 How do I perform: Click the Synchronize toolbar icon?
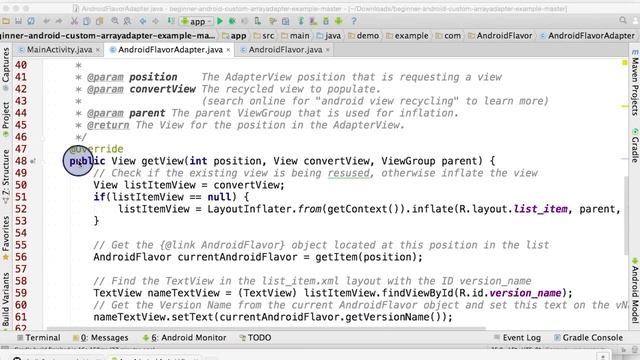[31, 21]
